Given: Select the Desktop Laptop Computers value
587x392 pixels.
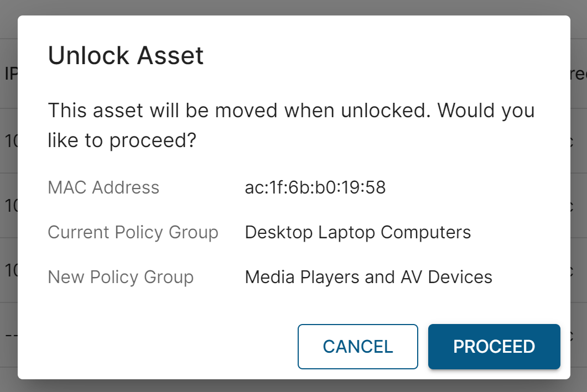Looking at the screenshot, I should [x=358, y=232].
